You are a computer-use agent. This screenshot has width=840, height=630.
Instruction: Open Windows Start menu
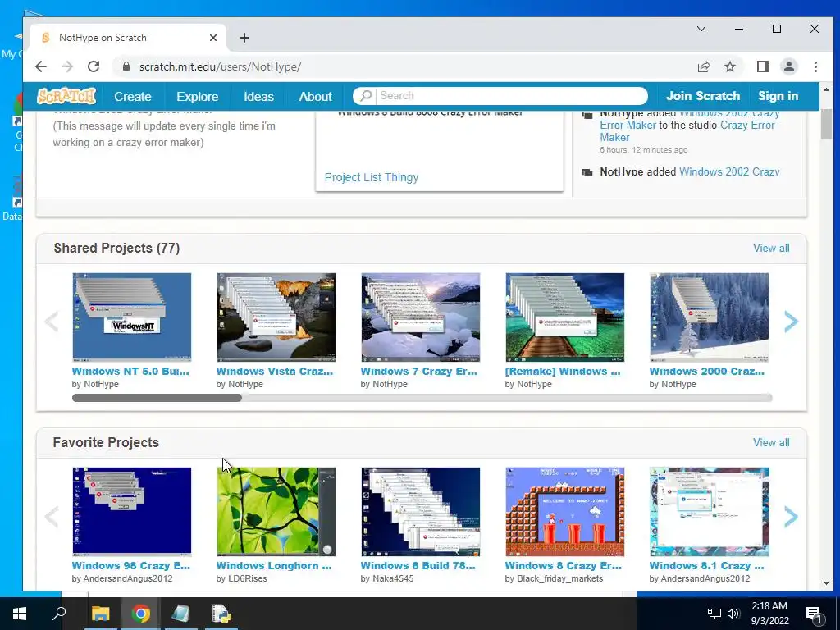[x=20, y=614]
